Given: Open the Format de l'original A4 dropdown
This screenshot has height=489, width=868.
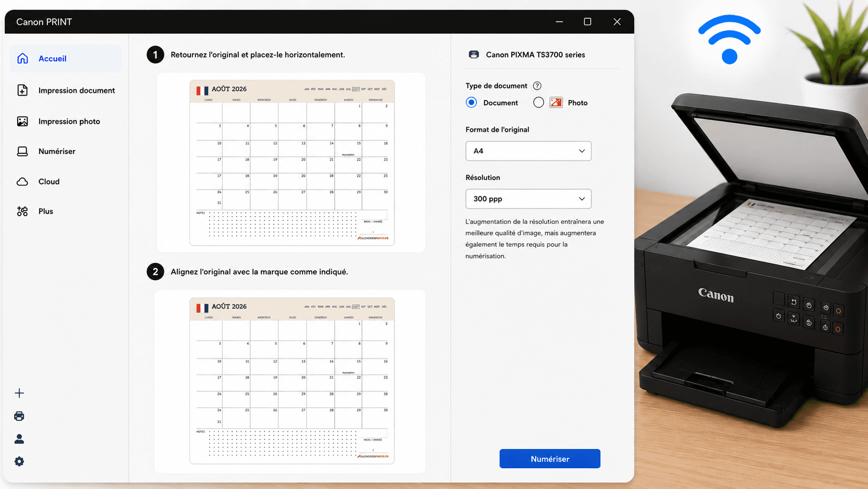Looking at the screenshot, I should coord(528,151).
